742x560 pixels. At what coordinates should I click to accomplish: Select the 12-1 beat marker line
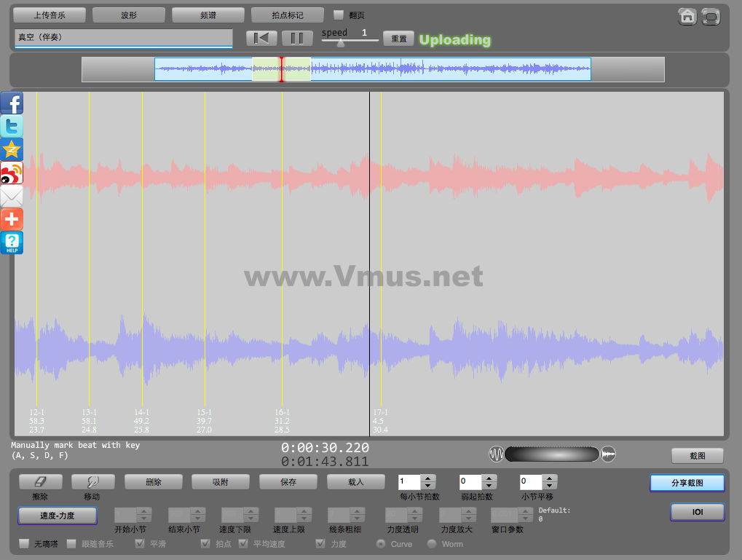pyautogui.click(x=36, y=248)
